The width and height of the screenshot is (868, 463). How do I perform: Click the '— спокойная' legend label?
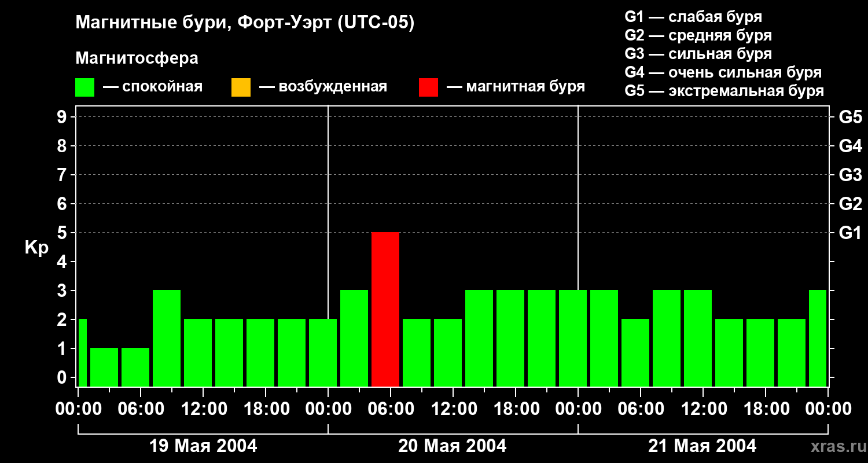pyautogui.click(x=153, y=87)
